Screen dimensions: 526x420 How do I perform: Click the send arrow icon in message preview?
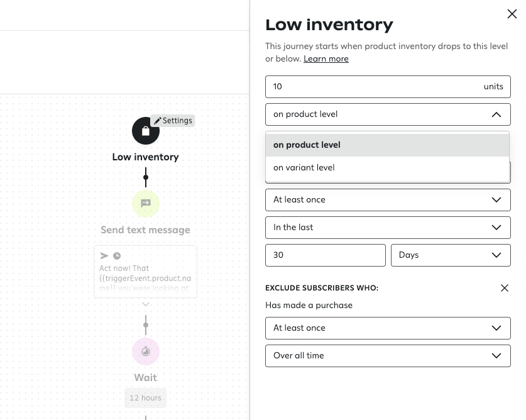(104, 256)
